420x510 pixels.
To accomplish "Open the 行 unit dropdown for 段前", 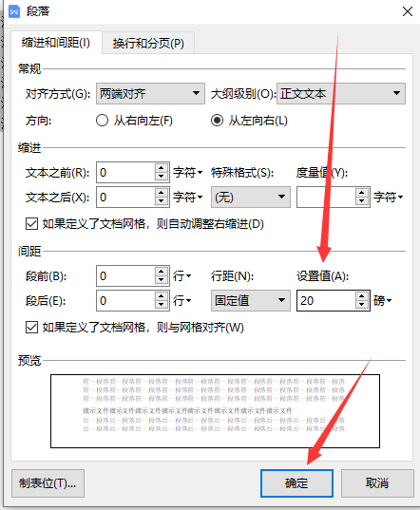I will [181, 275].
